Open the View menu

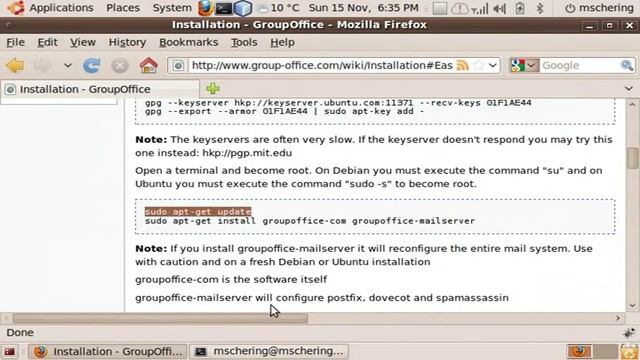point(83,42)
